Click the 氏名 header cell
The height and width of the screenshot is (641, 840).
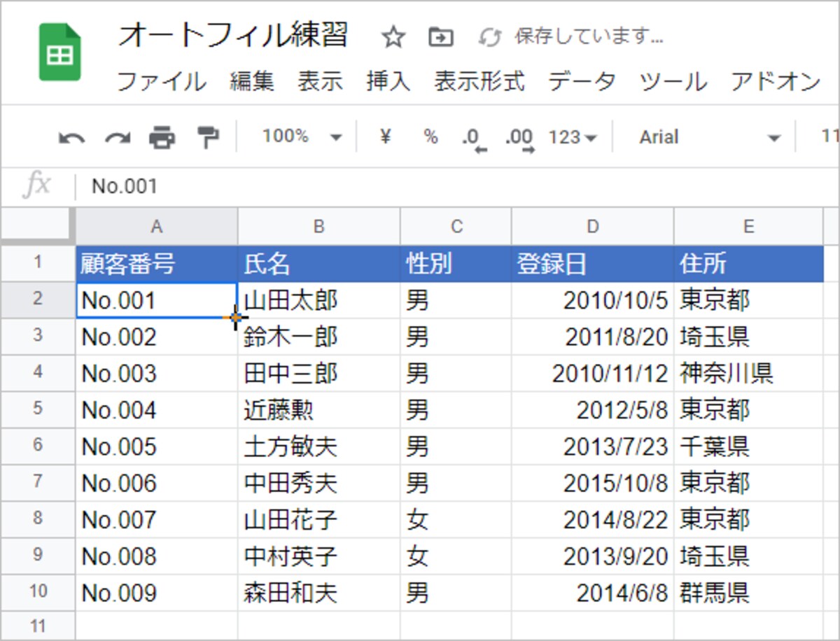318,263
